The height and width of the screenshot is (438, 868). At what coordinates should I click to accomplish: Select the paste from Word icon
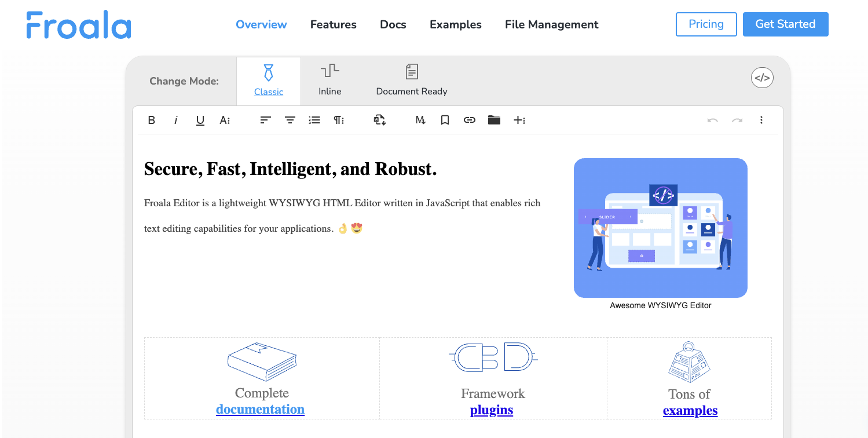point(379,120)
